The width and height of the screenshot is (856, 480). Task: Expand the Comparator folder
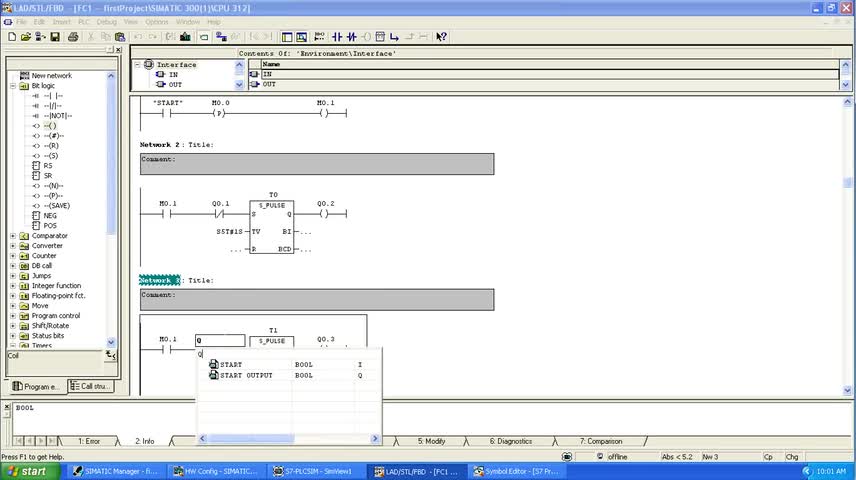point(13,236)
